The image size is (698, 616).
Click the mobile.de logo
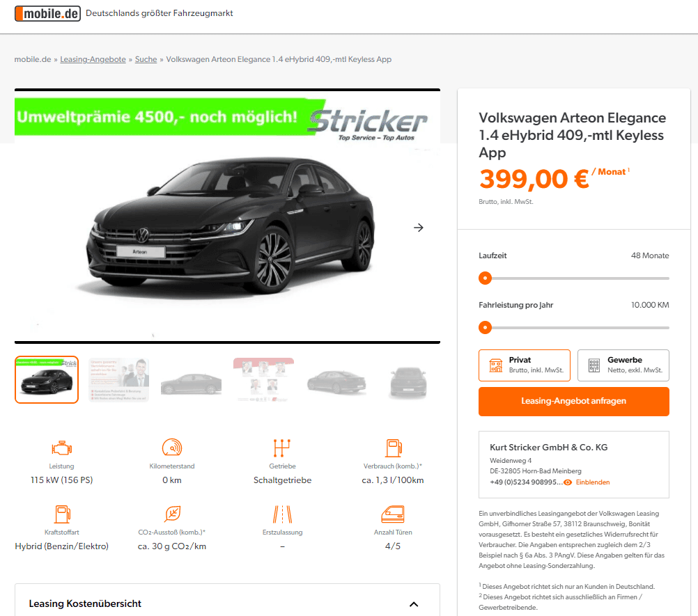(x=47, y=13)
